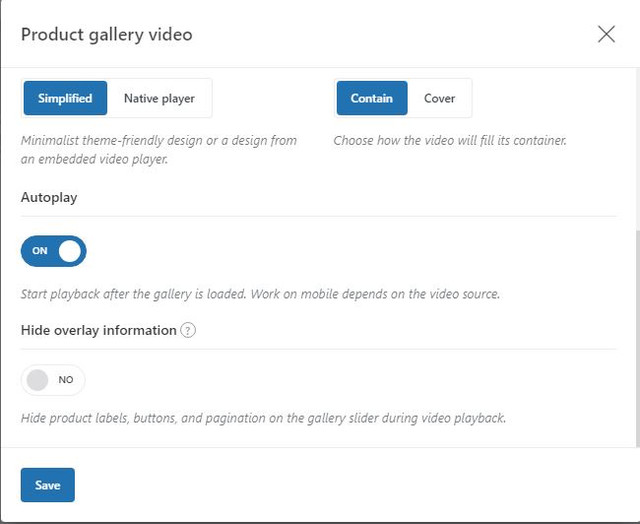This screenshot has height=524, width=640.
Task: Click 'Choose how the video will fill' description
Action: [x=450, y=140]
